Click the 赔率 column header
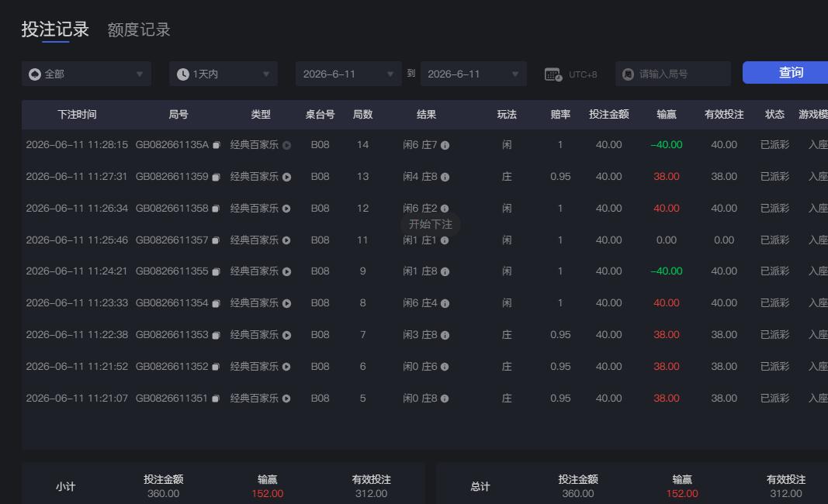This screenshot has width=828, height=504. tap(560, 115)
